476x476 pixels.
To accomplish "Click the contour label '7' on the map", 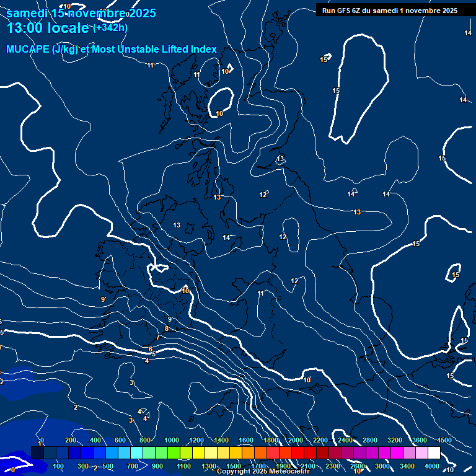I will coord(158,337).
